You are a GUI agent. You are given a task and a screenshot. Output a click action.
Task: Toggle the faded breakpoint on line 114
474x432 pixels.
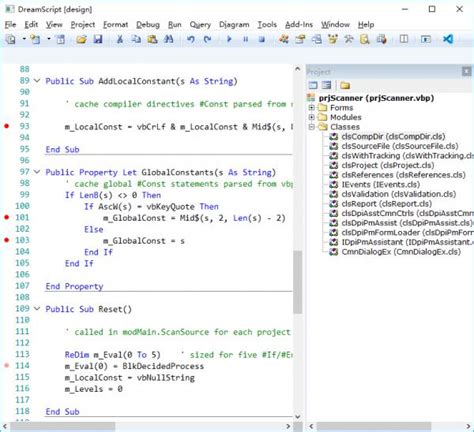pos(6,365)
